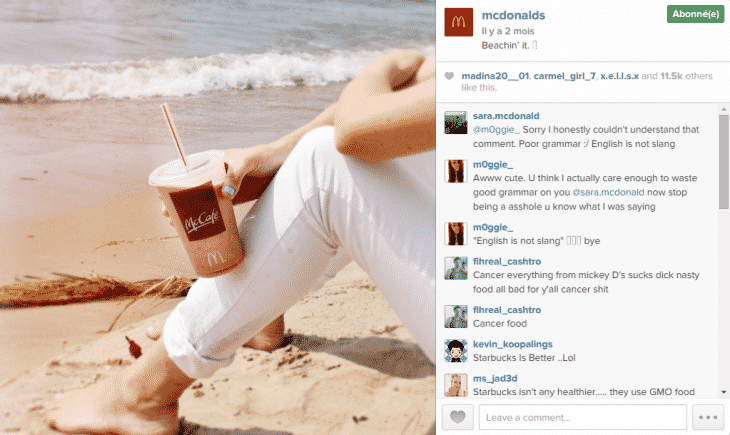Click the scroll down arrow in comments

723,392
